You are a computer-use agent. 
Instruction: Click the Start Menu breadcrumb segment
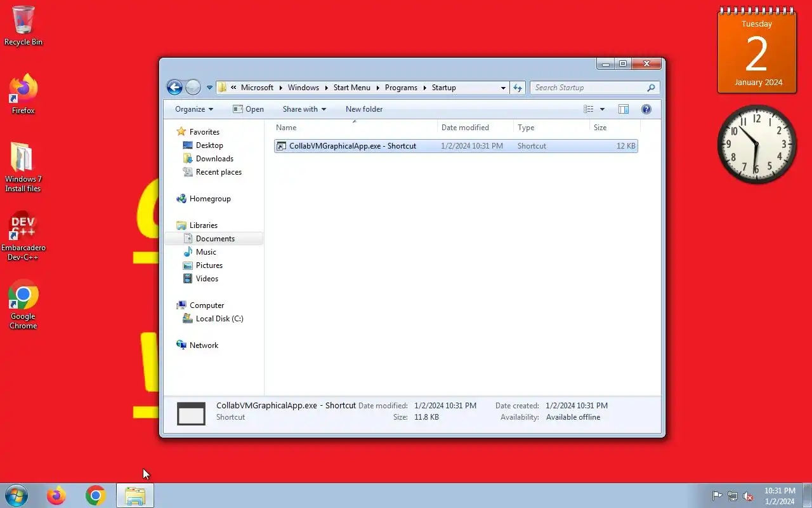pos(351,88)
